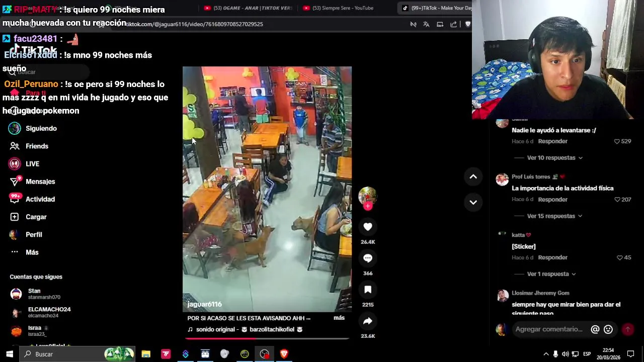Image resolution: width=644 pixels, height=362 pixels.
Task: Open Prof Luis torres' profile name
Action: point(531,177)
